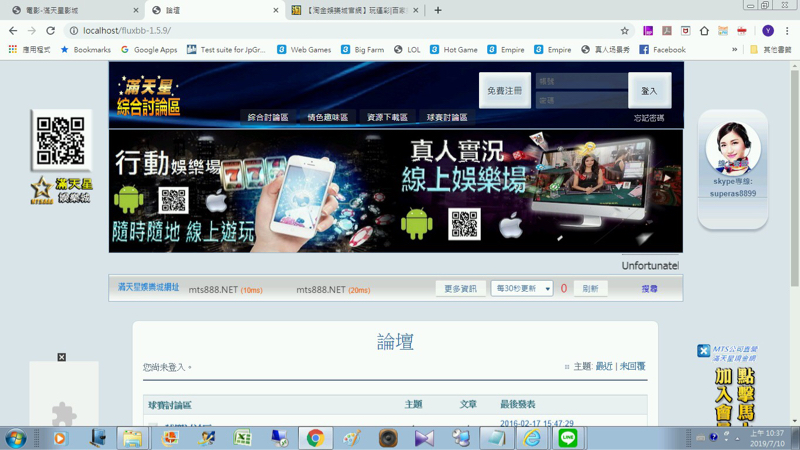Image resolution: width=800 pixels, height=450 pixels.
Task: Open LINE app in taskbar
Action: pos(567,438)
